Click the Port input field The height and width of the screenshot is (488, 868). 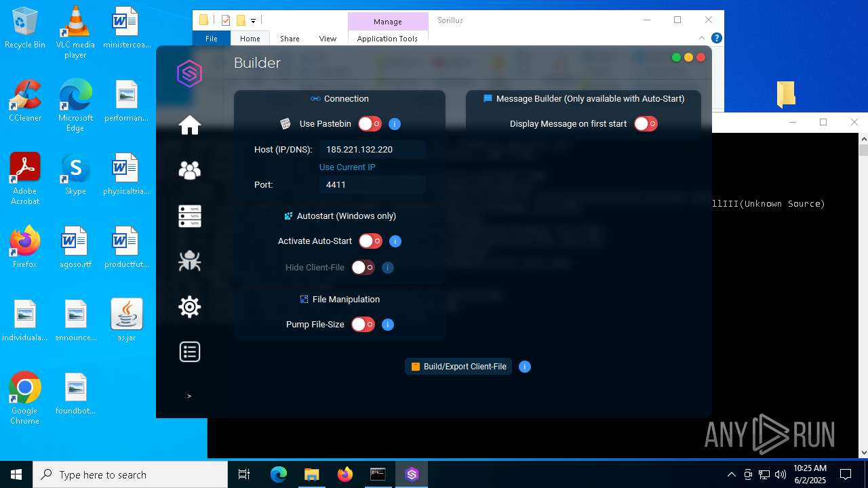(x=372, y=185)
